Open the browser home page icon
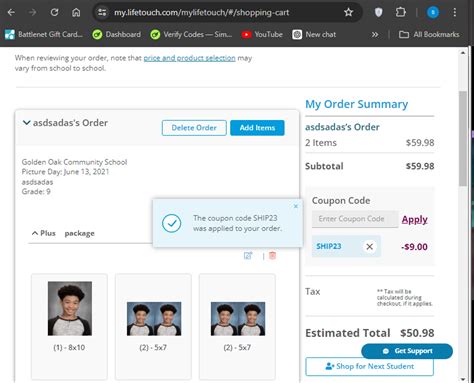The width and height of the screenshot is (474, 383). pos(76,13)
